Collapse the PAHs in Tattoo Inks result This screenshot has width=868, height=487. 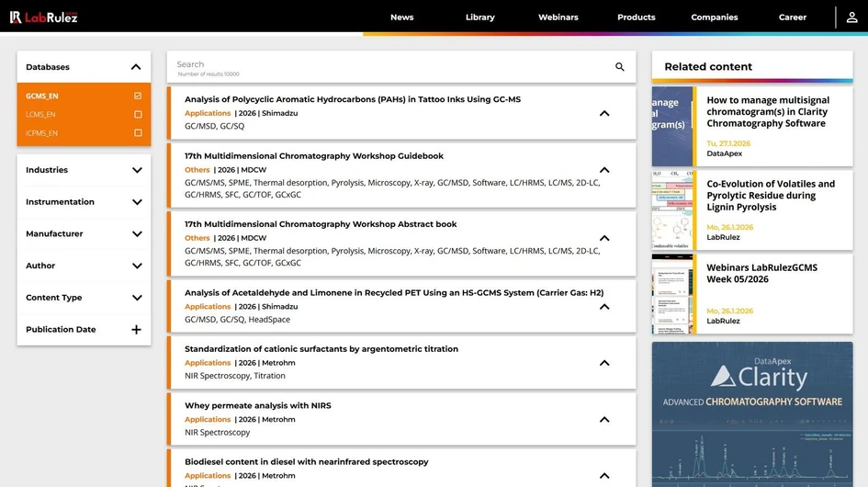point(604,114)
